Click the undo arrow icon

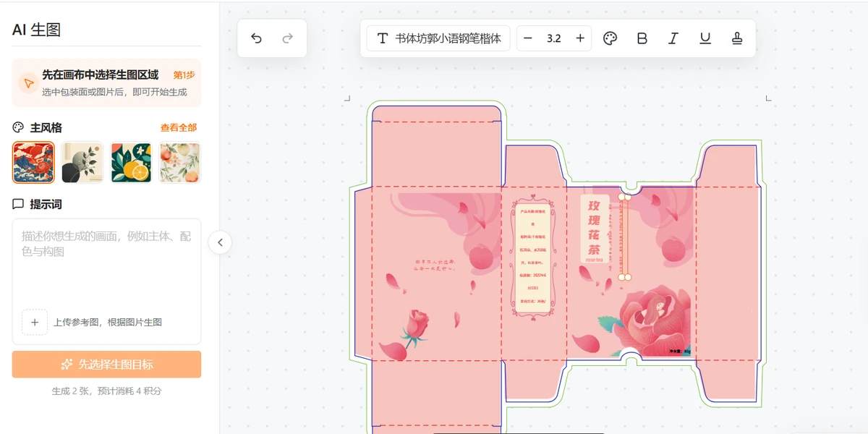tap(256, 38)
